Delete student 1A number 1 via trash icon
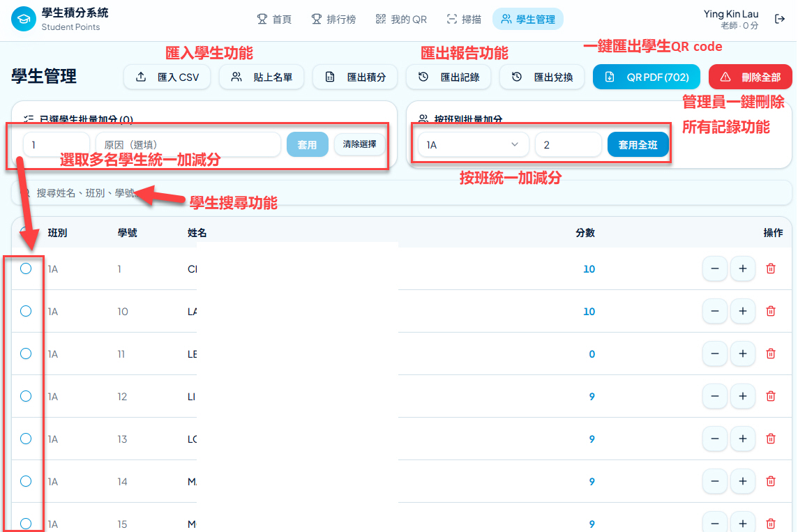Image resolution: width=798 pixels, height=532 pixels. tap(771, 268)
